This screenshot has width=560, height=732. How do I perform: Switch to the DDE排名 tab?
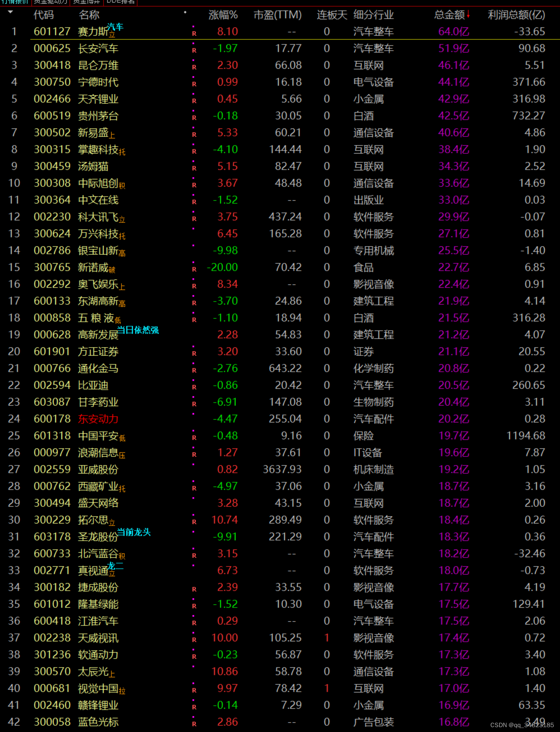[x=120, y=2]
